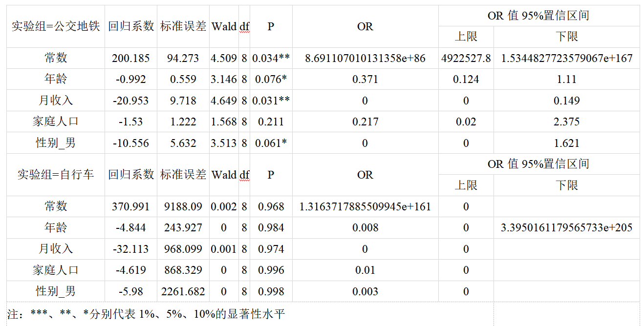
Task: Select the 4922527.8 upper limit cell
Action: (x=466, y=58)
